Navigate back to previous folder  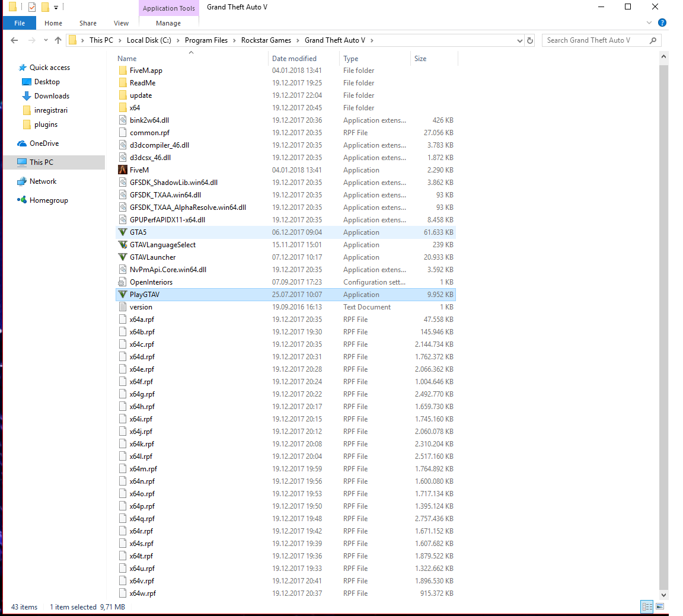coord(14,40)
